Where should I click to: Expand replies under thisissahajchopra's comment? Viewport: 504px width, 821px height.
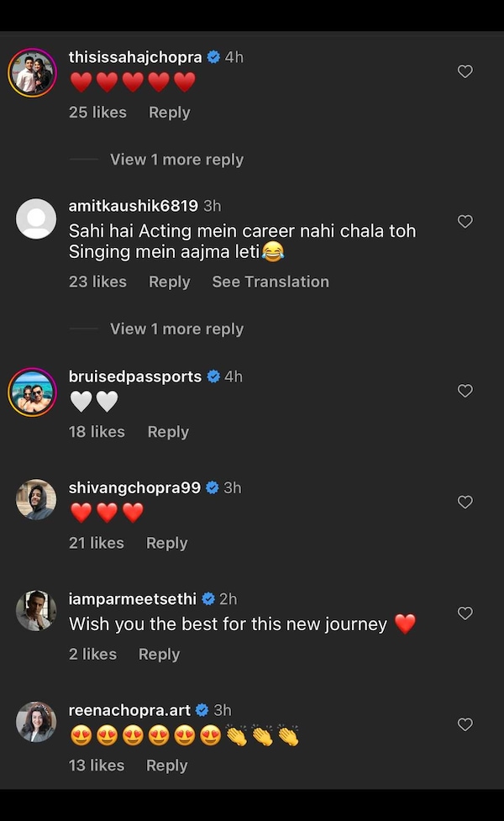176,160
